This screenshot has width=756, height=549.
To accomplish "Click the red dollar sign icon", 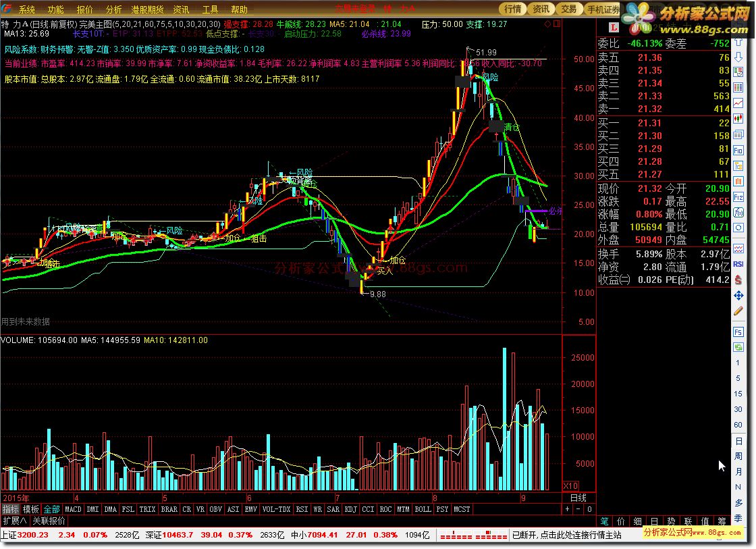I will click(738, 280).
